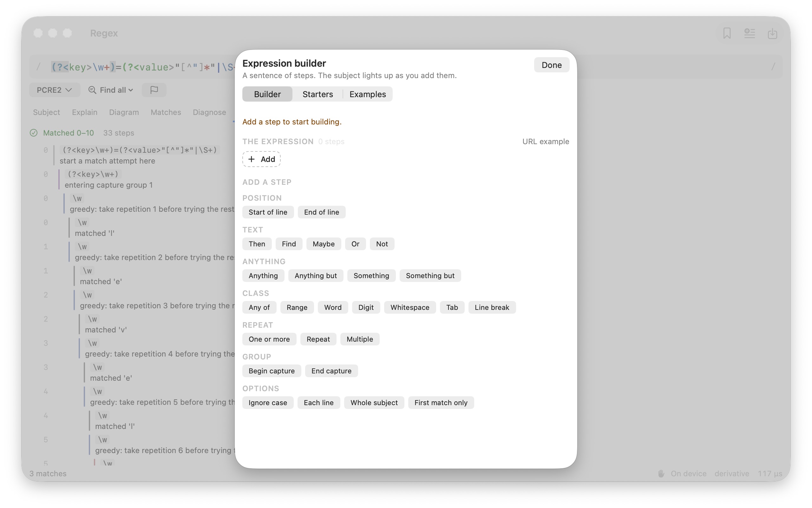Viewport: 812px width, 508px height.
Task: Click the bookmark icon in Regex toolbar
Action: point(727,33)
